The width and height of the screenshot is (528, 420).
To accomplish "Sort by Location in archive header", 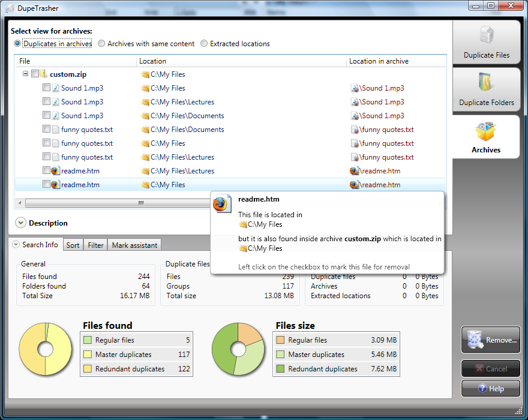I will [397, 61].
